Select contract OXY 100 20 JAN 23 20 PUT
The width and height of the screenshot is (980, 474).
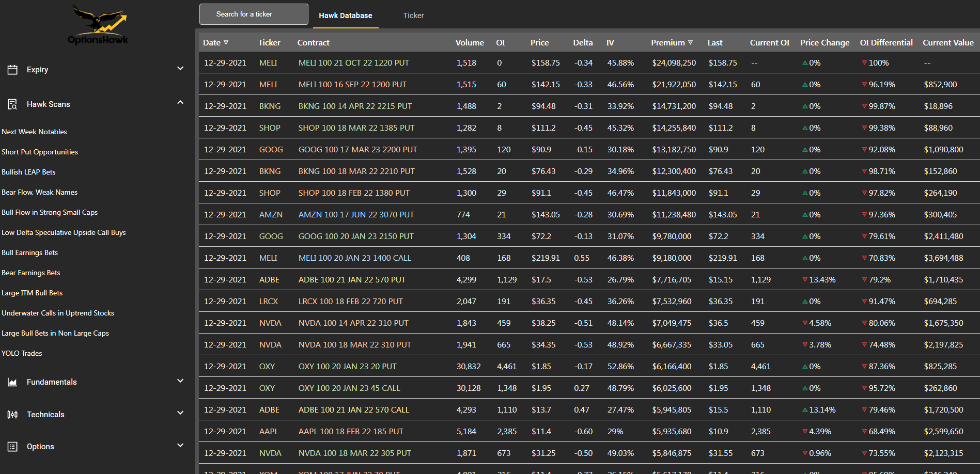[x=348, y=367]
